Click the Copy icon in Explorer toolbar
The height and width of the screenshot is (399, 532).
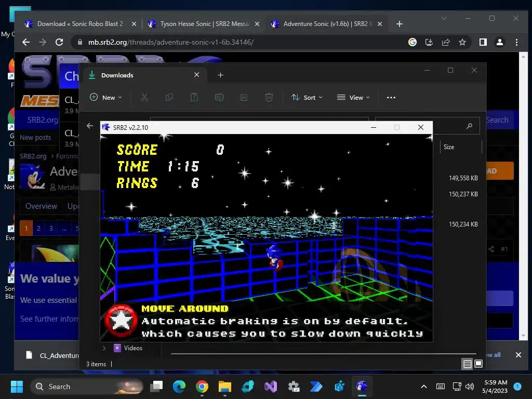coord(169,98)
